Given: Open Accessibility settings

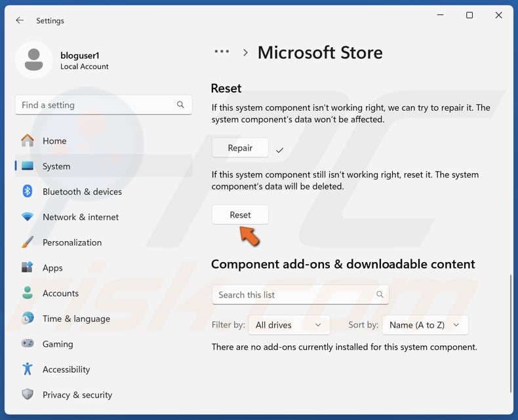Looking at the screenshot, I should point(66,370).
